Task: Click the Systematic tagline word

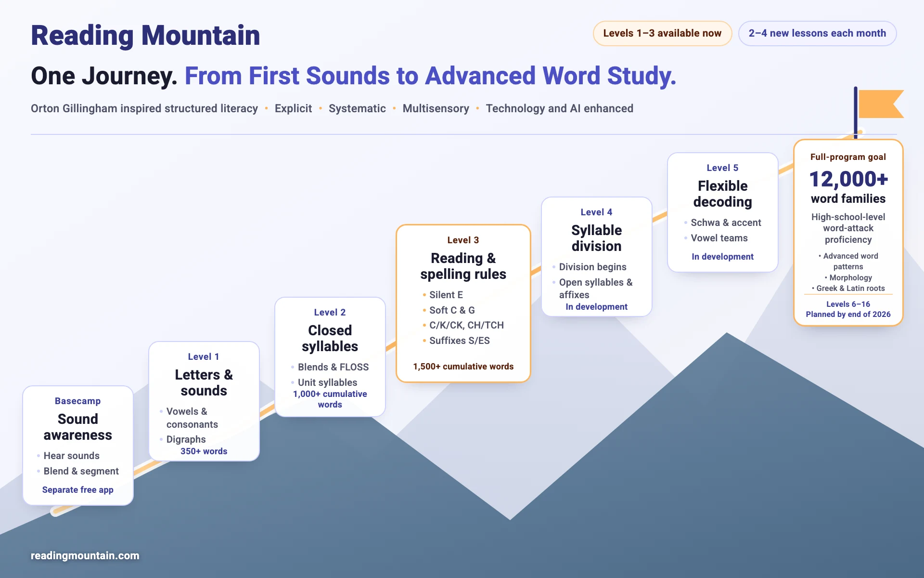Action: tap(357, 109)
